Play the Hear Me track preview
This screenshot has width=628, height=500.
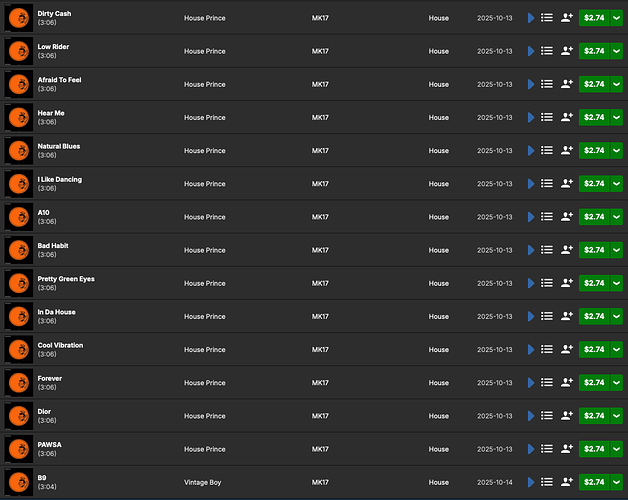(x=531, y=117)
